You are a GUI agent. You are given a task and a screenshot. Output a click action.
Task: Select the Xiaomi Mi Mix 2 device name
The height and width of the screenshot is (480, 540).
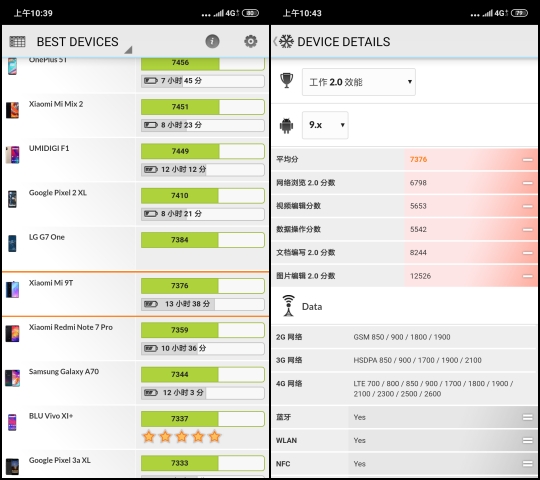[x=56, y=104]
